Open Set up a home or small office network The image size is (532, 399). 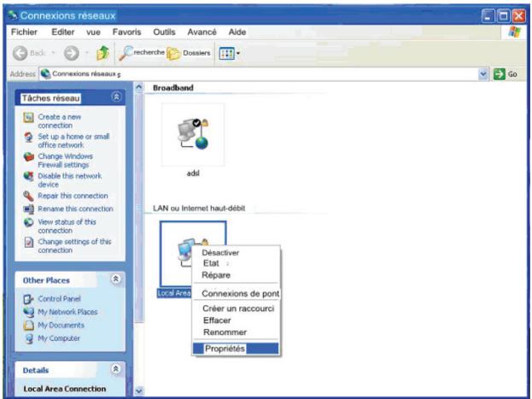73,141
